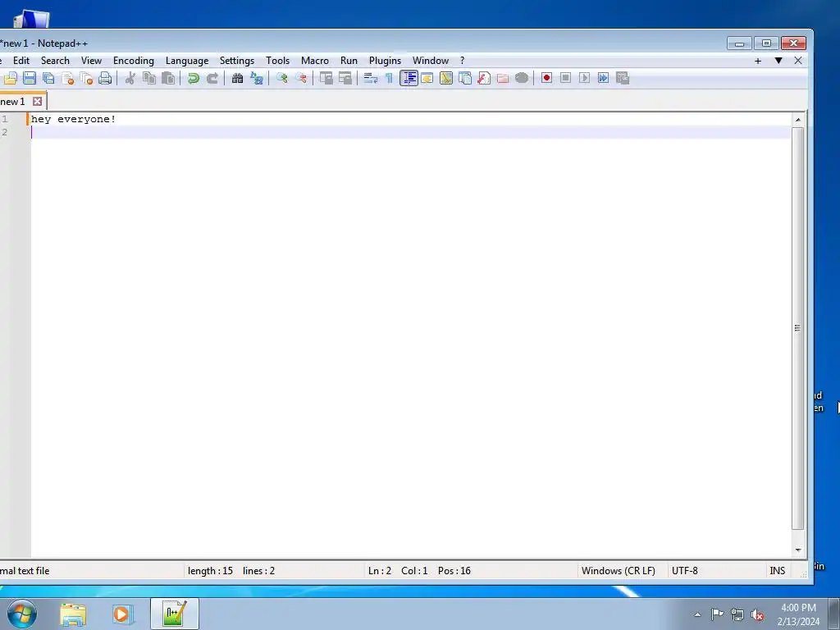Open Find with the binoculars icon
840x630 pixels.
[x=237, y=78]
